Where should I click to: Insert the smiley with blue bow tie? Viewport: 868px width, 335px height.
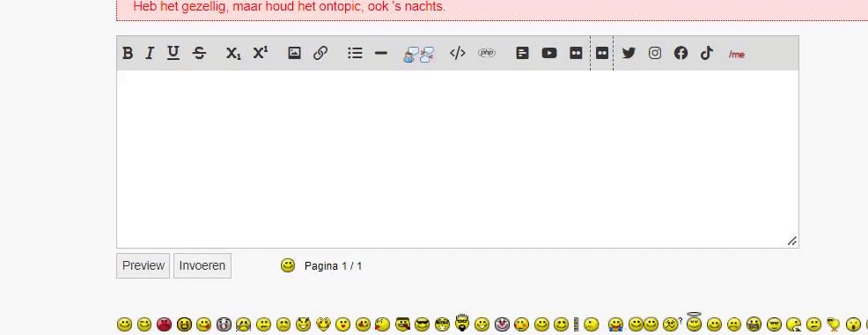[615, 325]
